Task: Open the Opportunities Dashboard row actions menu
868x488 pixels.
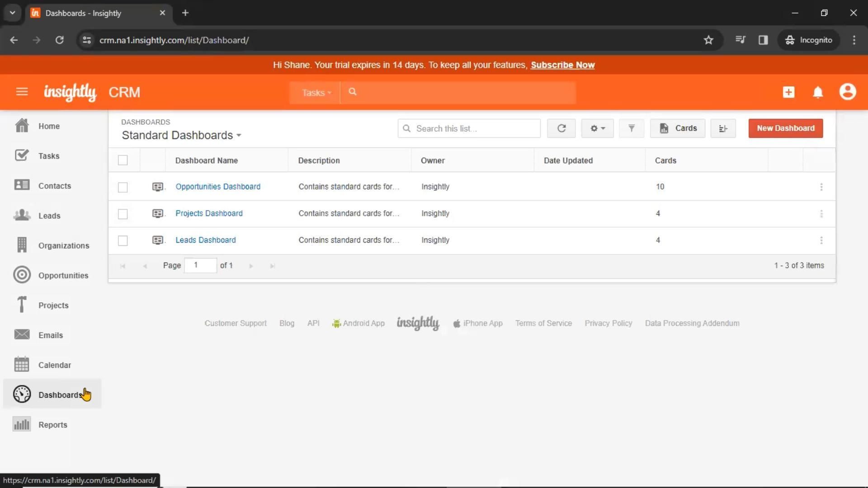Action: coord(821,187)
